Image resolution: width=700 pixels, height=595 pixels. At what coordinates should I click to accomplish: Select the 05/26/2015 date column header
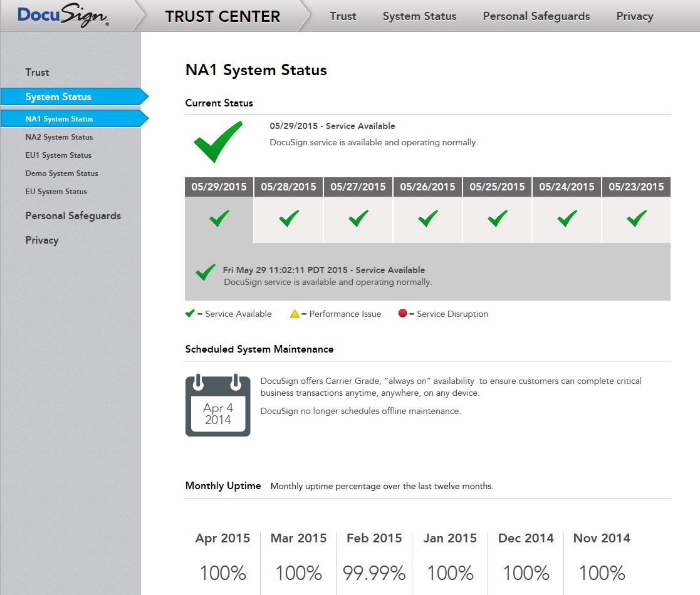click(x=428, y=187)
